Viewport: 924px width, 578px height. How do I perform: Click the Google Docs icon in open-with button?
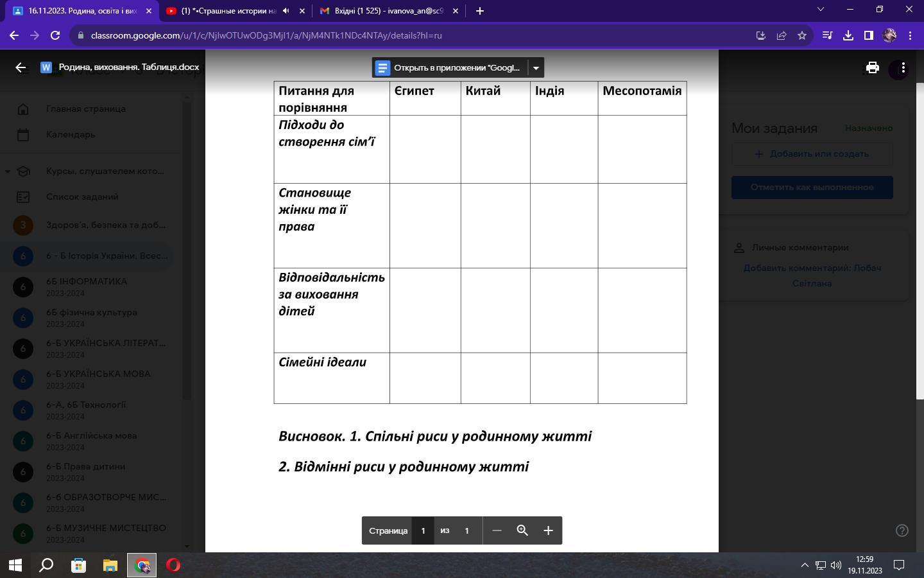click(x=382, y=67)
